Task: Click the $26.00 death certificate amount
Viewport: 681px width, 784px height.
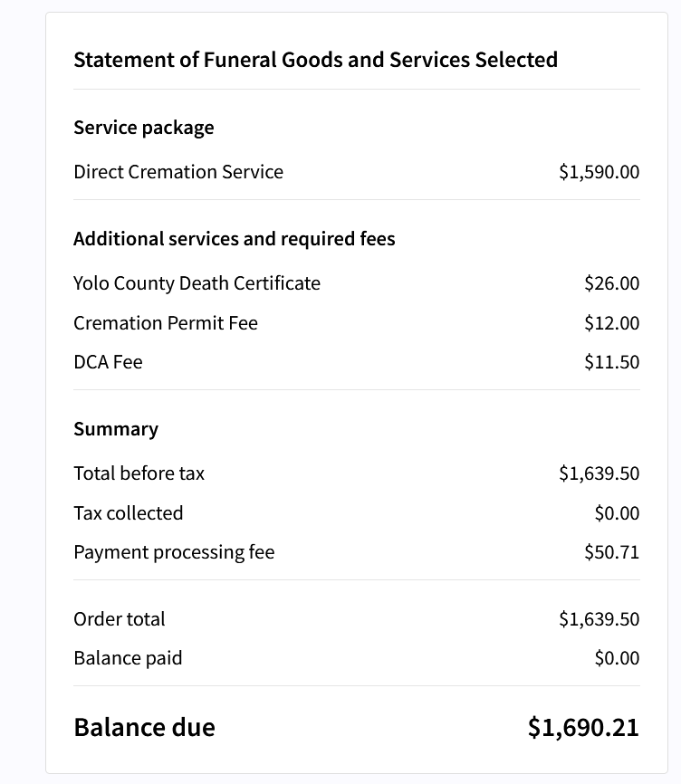Action: point(611,283)
